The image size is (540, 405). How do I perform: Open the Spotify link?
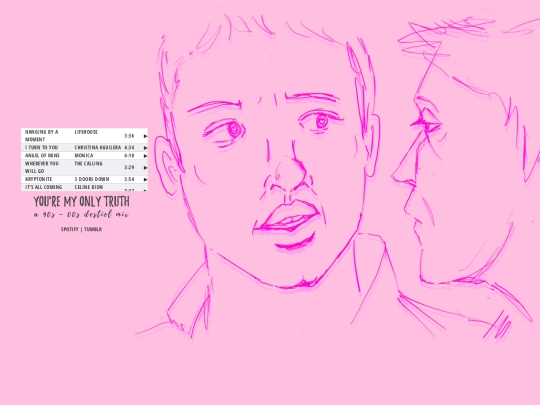pyautogui.click(x=70, y=229)
